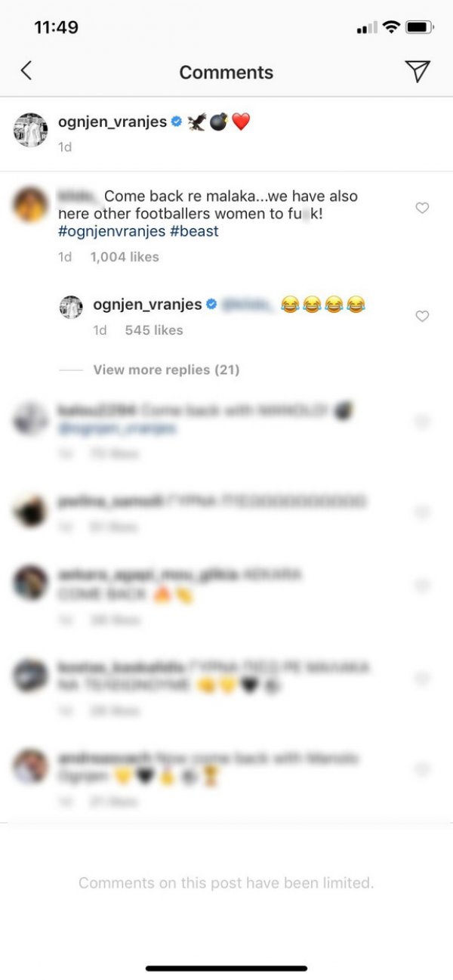View the 545 likes on the reply
453x980 pixels.
154,330
